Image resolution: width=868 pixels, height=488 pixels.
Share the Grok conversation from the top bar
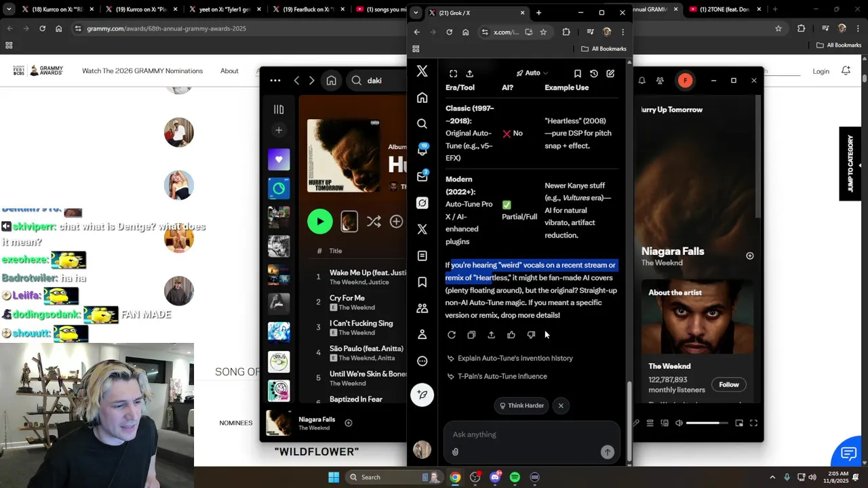coord(469,73)
